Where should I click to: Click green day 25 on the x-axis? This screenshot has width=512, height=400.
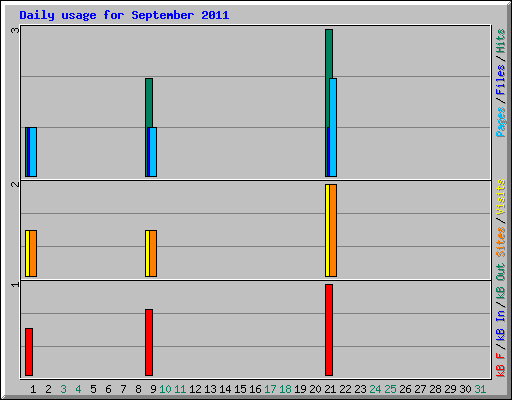390,389
